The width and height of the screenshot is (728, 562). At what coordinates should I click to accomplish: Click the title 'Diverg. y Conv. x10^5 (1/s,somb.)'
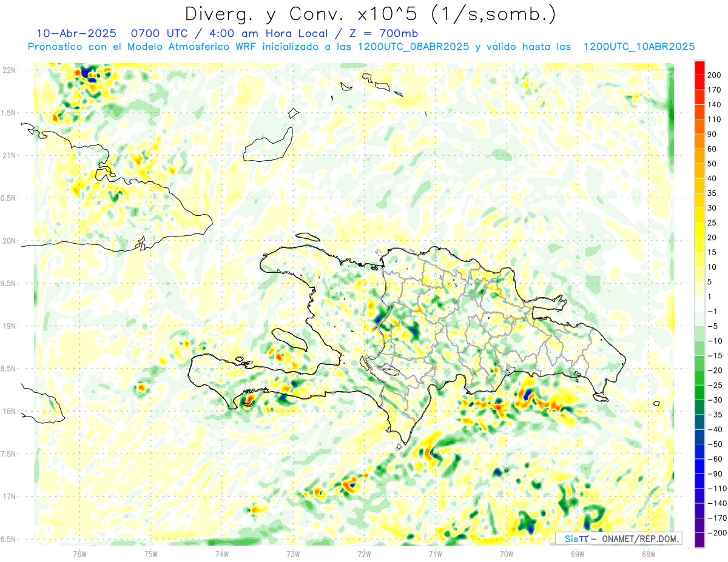[x=370, y=14]
